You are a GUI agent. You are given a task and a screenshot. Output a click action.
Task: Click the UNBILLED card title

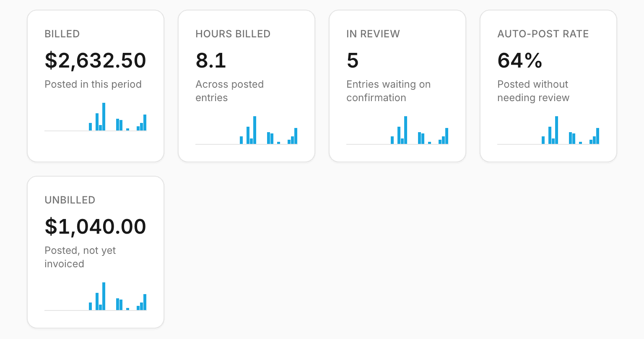(x=70, y=200)
